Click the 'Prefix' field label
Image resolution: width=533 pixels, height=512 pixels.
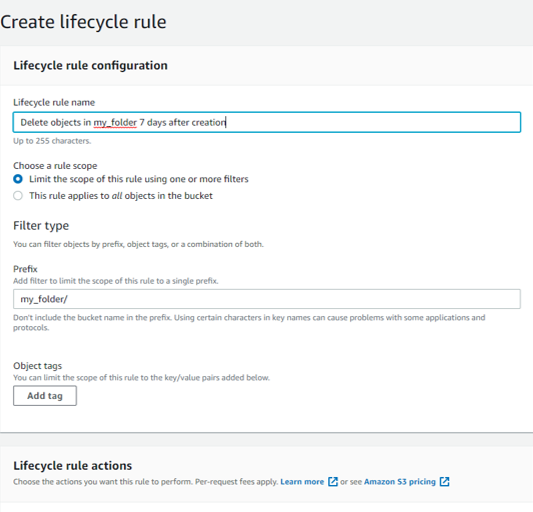(25, 269)
